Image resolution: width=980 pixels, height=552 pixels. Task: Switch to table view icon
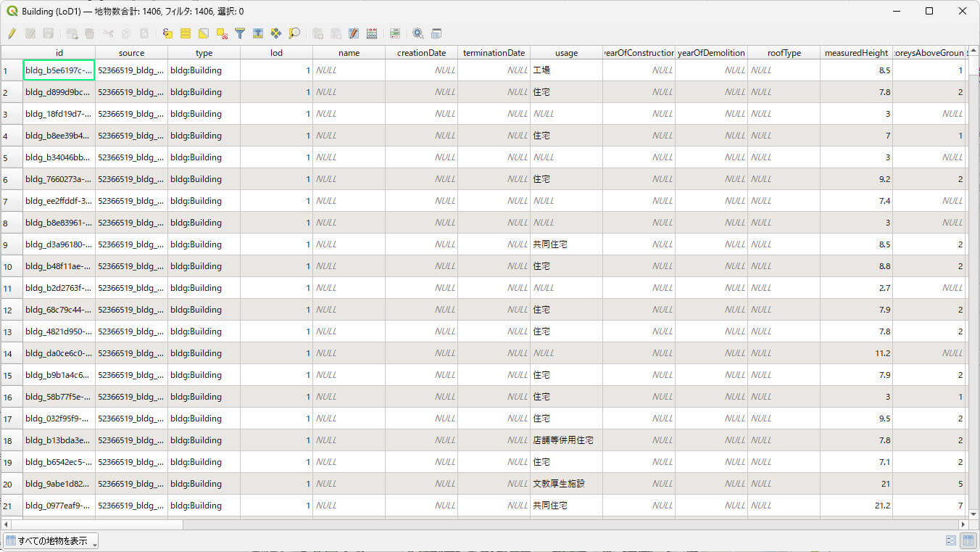(x=968, y=540)
